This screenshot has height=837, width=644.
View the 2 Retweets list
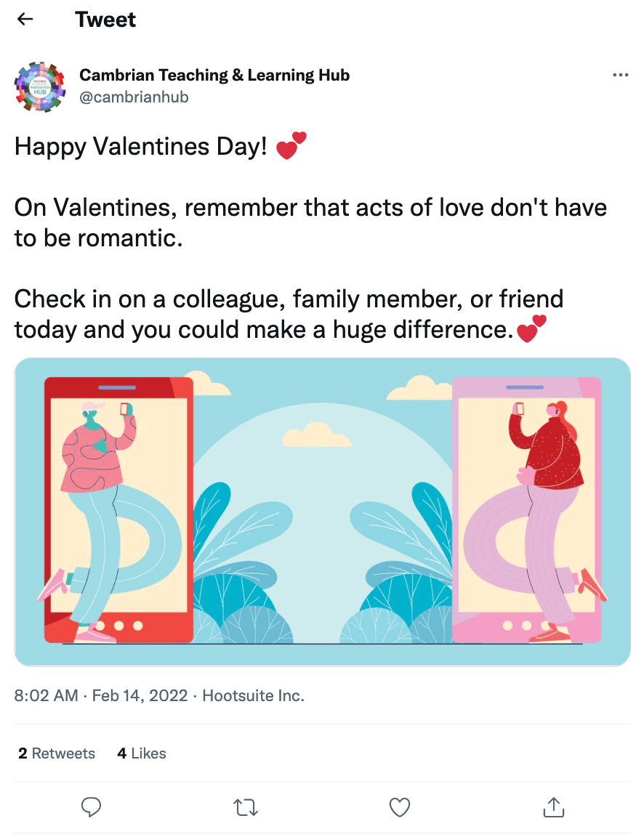click(x=57, y=753)
